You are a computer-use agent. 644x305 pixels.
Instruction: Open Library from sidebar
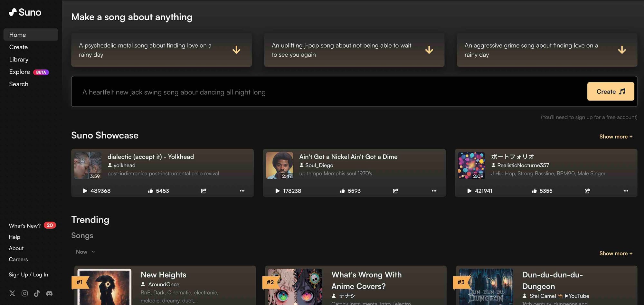click(19, 59)
